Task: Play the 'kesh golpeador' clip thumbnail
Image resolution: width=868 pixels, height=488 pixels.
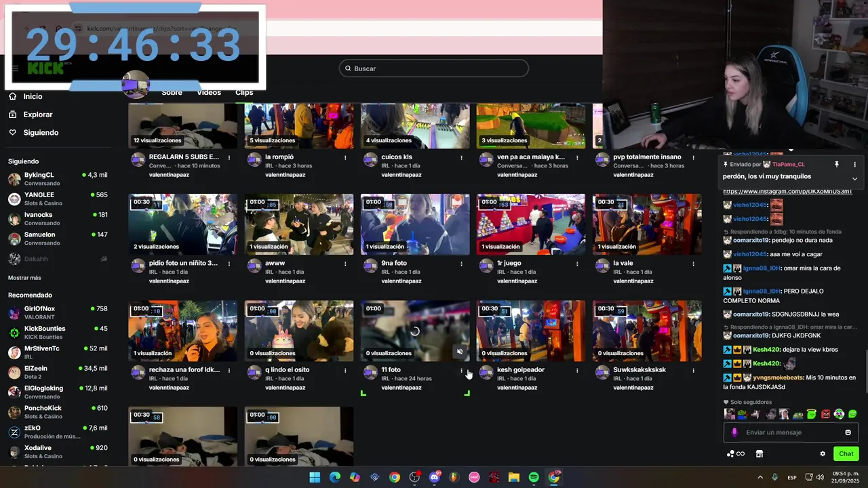Action: (531, 331)
